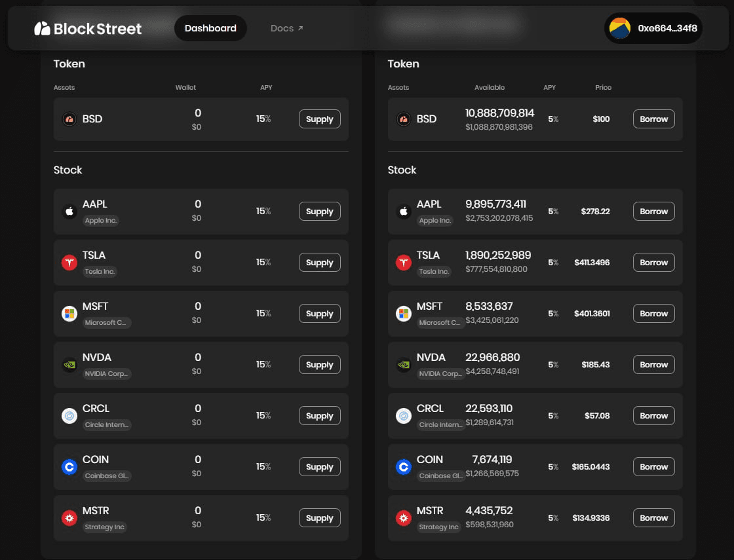Borrow CRCL stock
This screenshot has width=734, height=560.
(654, 415)
